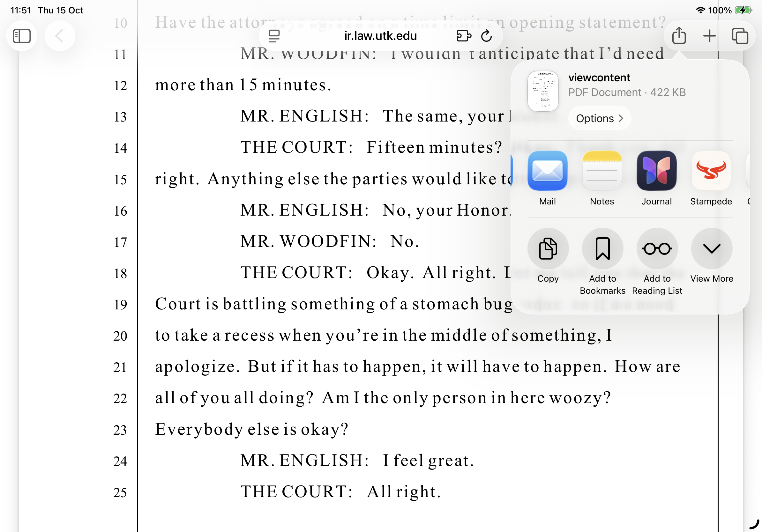Screen dimensions: 762x532
Task: Share the PDF via Mail
Action: [x=547, y=178]
